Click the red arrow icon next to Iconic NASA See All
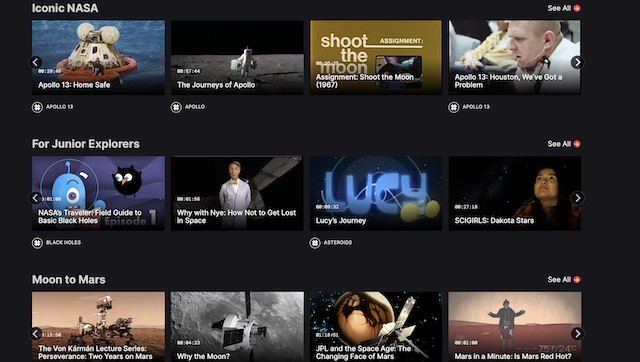The height and width of the screenshot is (362, 640). pyautogui.click(x=577, y=8)
